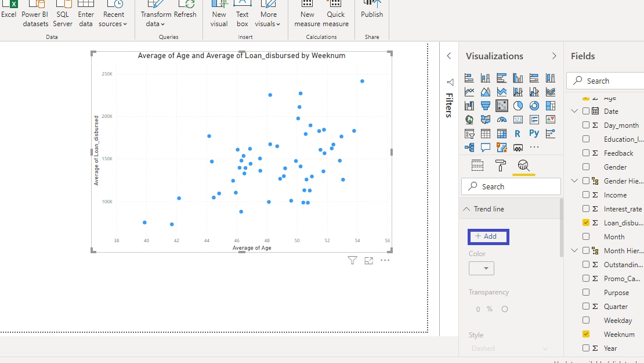The height and width of the screenshot is (363, 644).
Task: Expand the Date field hierarchy
Action: tap(574, 112)
